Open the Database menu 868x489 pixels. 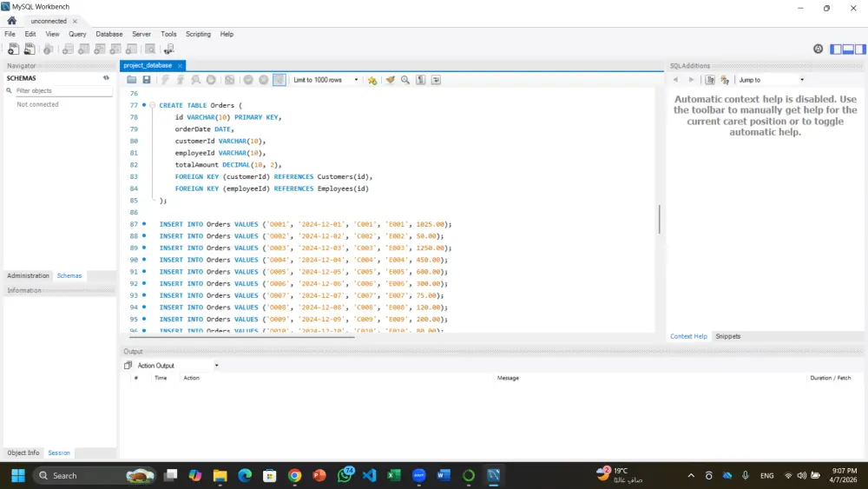[109, 34]
